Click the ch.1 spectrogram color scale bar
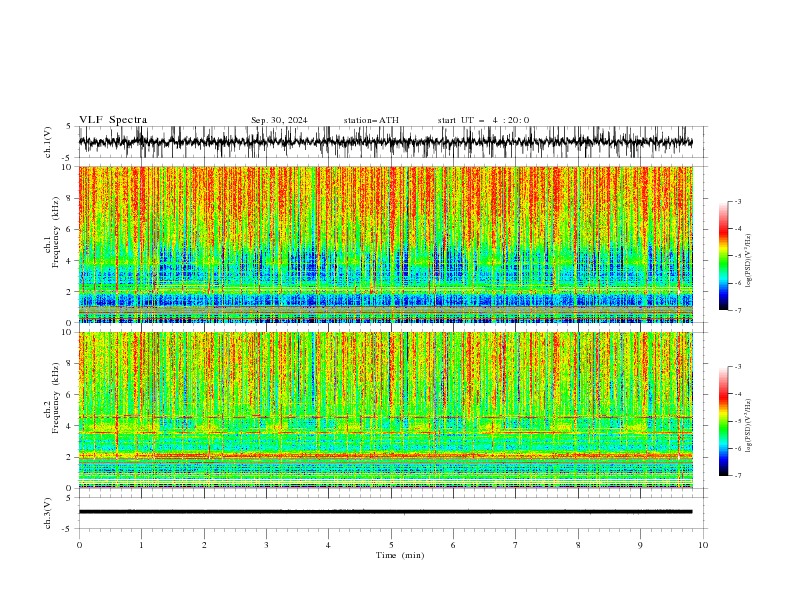This screenshot has width=792, height=612. point(723,256)
